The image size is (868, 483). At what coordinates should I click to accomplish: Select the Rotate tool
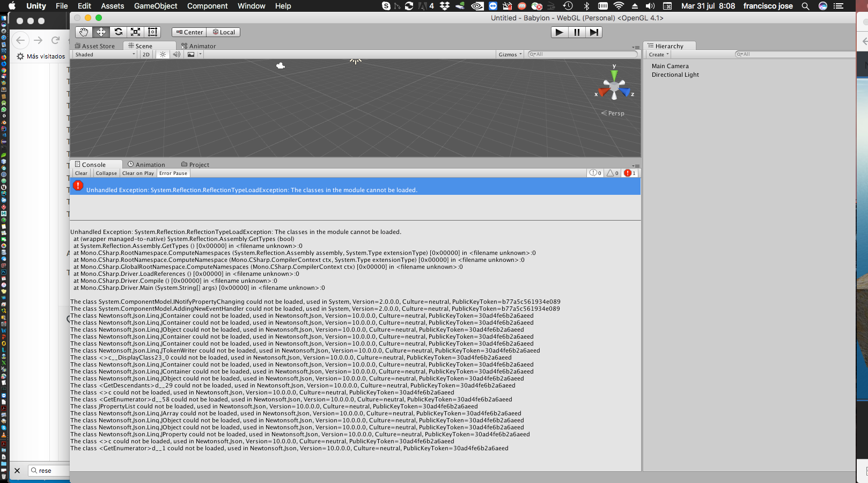118,32
